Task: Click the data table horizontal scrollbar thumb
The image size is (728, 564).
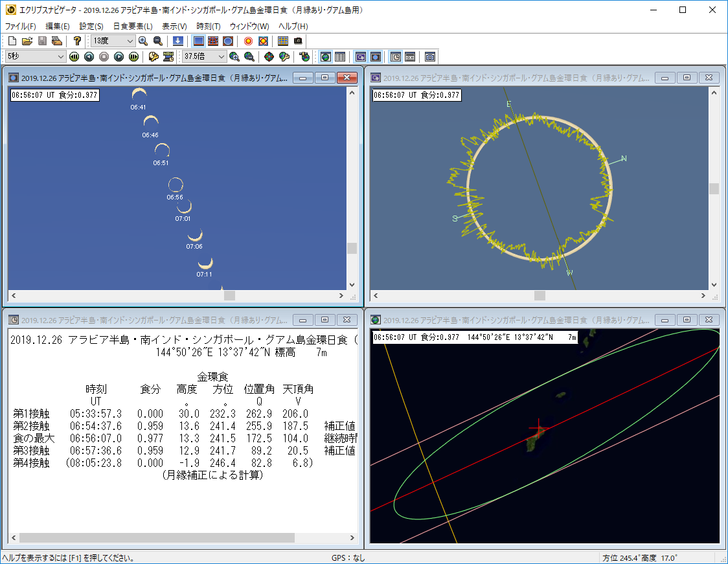Action: [155, 537]
